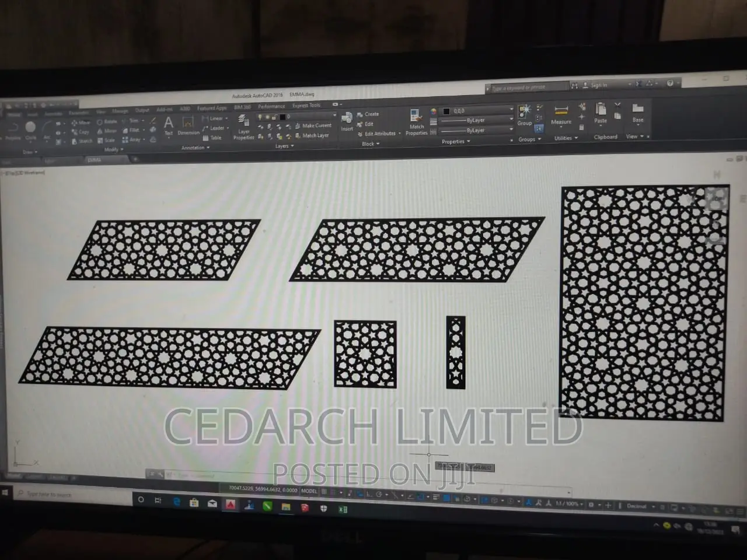Expand the Annotation panel dropdown
This screenshot has height=560, width=747.
tap(195, 148)
